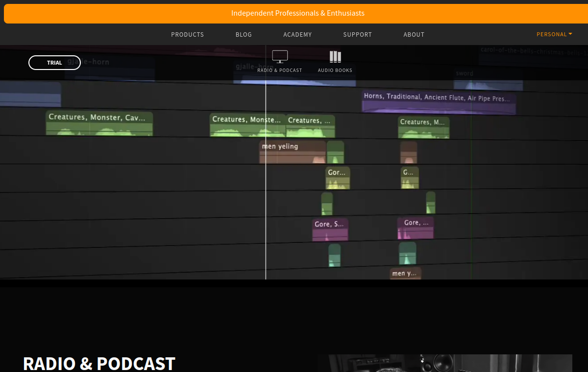The image size is (588, 372).
Task: Click the TRIAL button
Action: pos(54,63)
